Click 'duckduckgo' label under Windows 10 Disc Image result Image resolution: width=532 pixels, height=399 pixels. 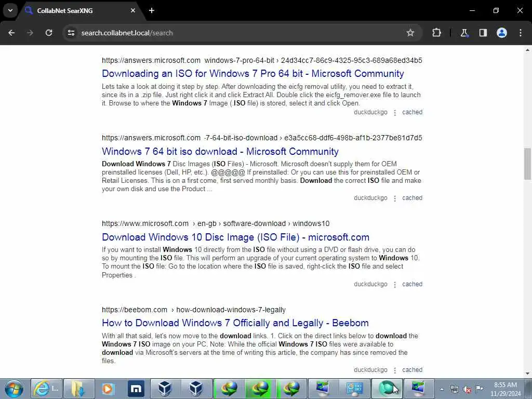[x=370, y=284]
